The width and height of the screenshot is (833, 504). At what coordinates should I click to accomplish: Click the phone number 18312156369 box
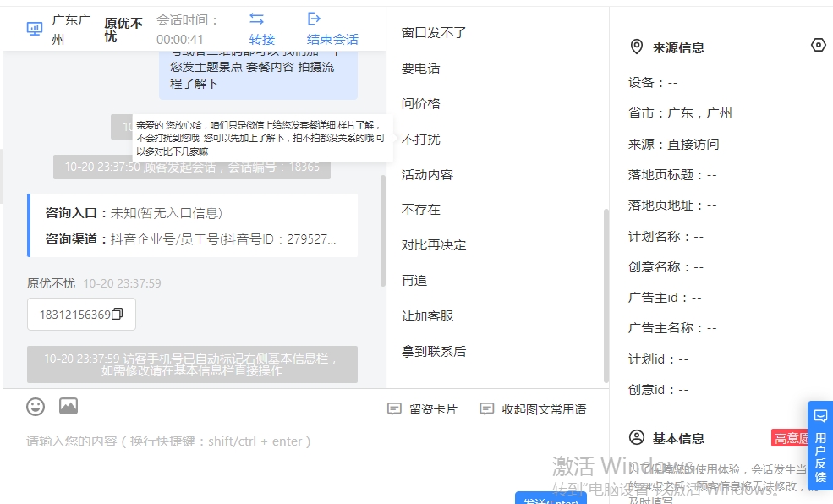(x=81, y=315)
